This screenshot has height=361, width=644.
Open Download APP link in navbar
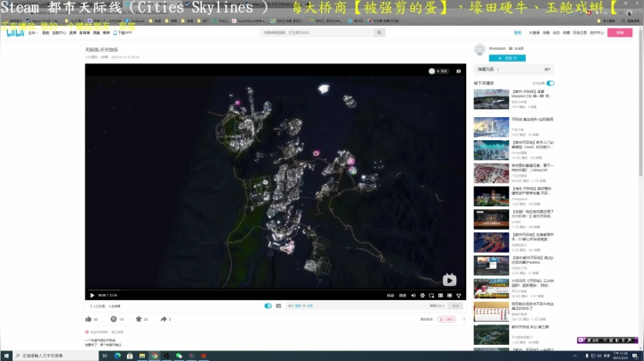(x=123, y=33)
